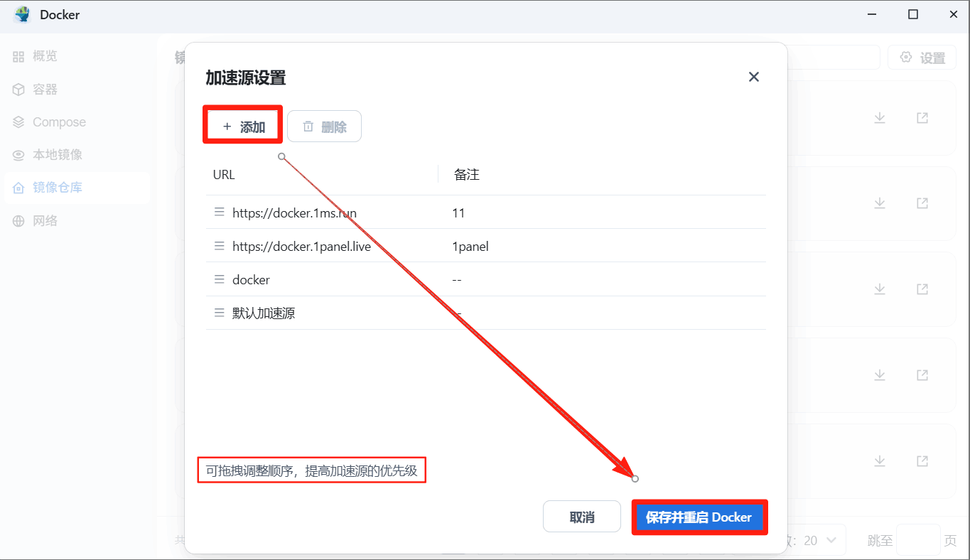
Task: Click drag handle of https://docker.1ms.run row
Action: click(220, 212)
